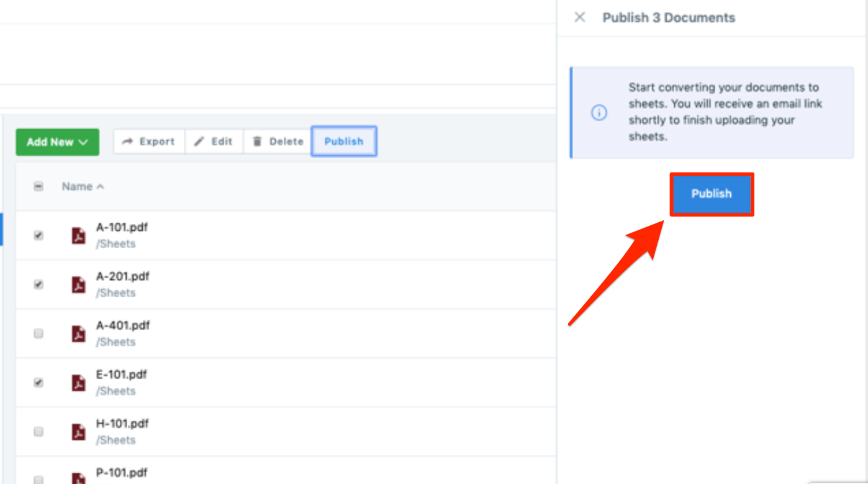The width and height of the screenshot is (868, 484).
Task: Open the Add New dropdown
Action: coord(57,142)
